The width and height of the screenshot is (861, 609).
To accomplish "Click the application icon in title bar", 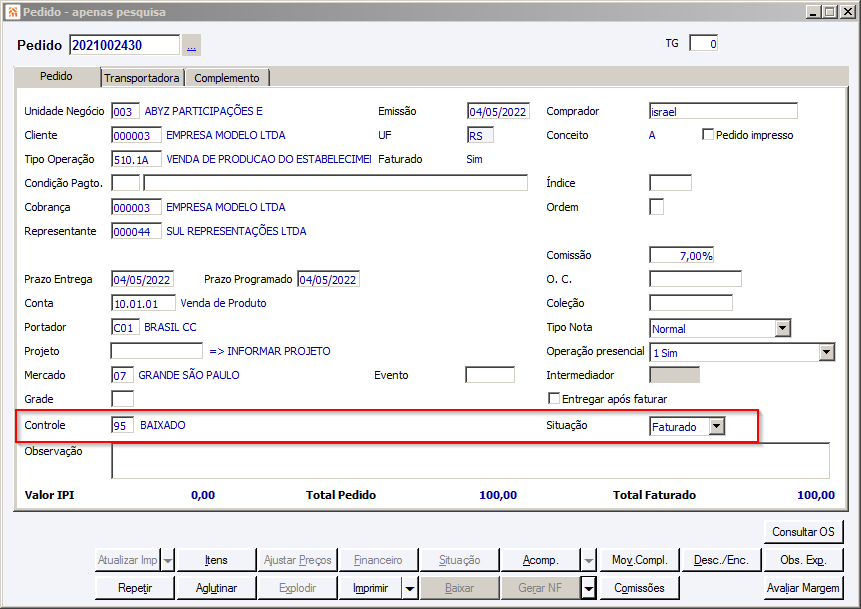I will tap(12, 12).
